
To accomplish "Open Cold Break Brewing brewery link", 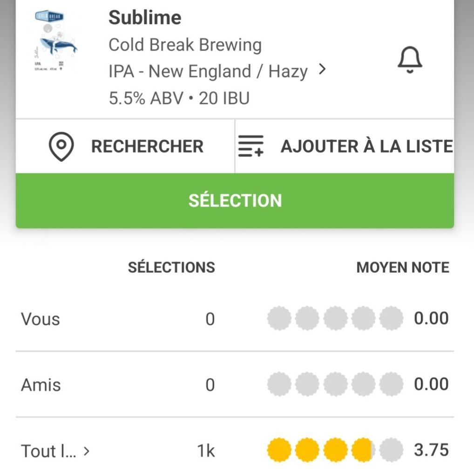I will pyautogui.click(x=185, y=45).
